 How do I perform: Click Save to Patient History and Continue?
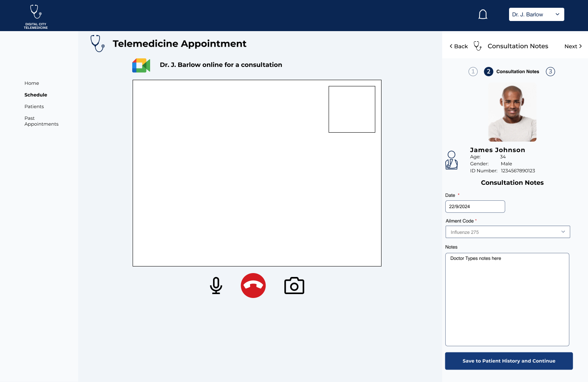(x=509, y=361)
